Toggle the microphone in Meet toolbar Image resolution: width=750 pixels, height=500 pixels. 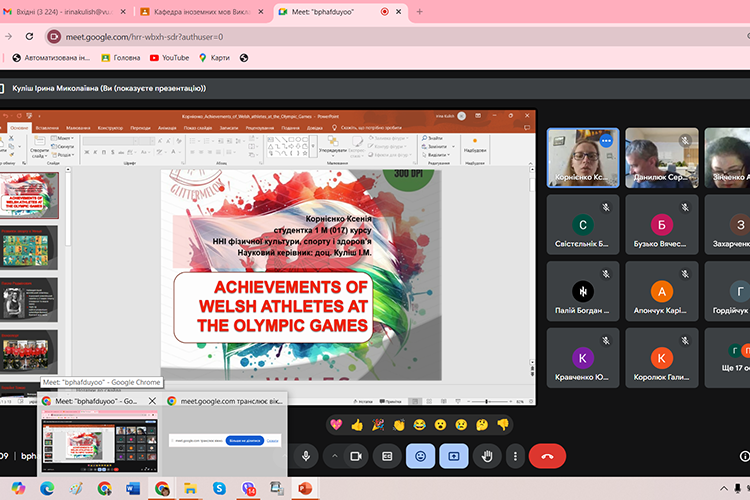point(305,455)
